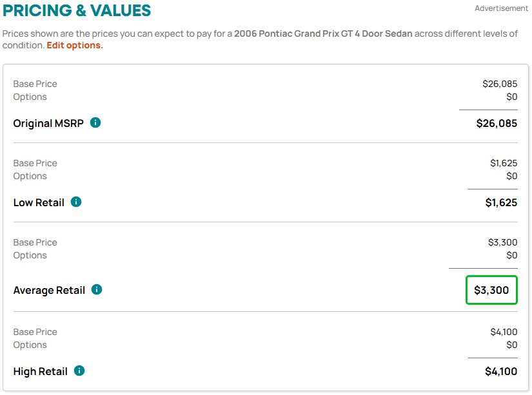
Task: Open the Low Retail info tooltip icon
Action: pos(76,202)
